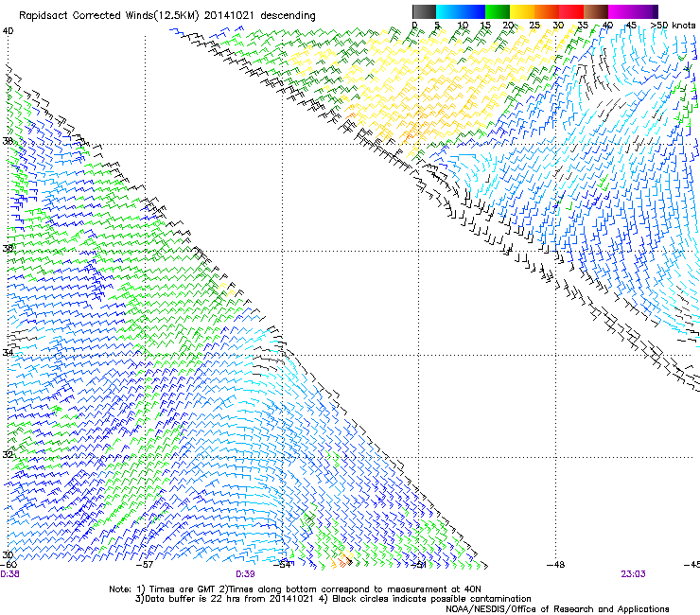700x615 pixels.
Task: Click the orange wind barbs near 30N at the bottom edge
Action: point(341,560)
